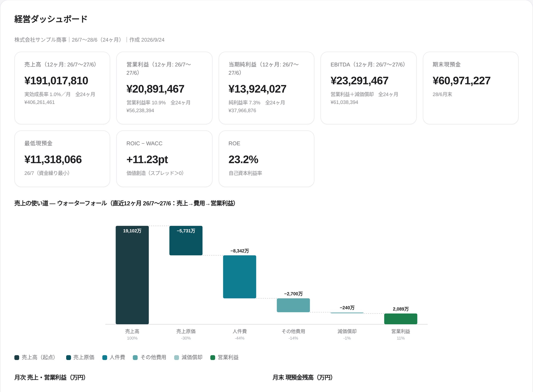Select the 売上原価 bar showing −5,731万
Image resolution: width=533 pixels, height=392 pixels.
[x=186, y=241]
